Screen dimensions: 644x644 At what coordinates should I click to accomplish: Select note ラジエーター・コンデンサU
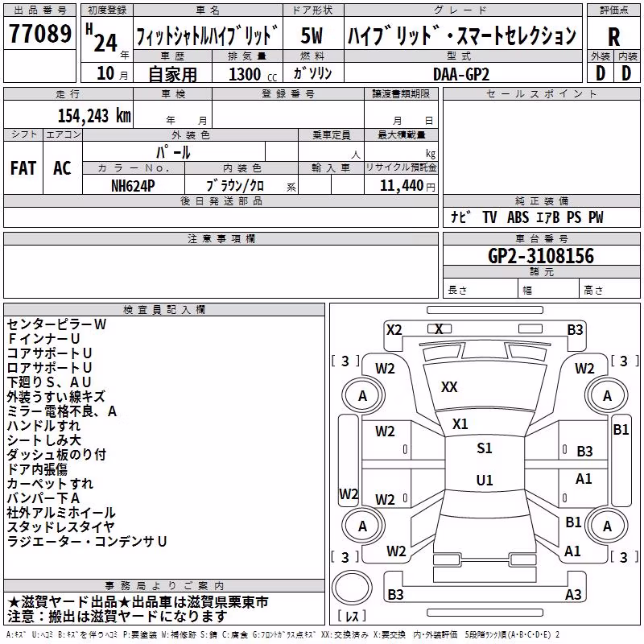coord(87,541)
